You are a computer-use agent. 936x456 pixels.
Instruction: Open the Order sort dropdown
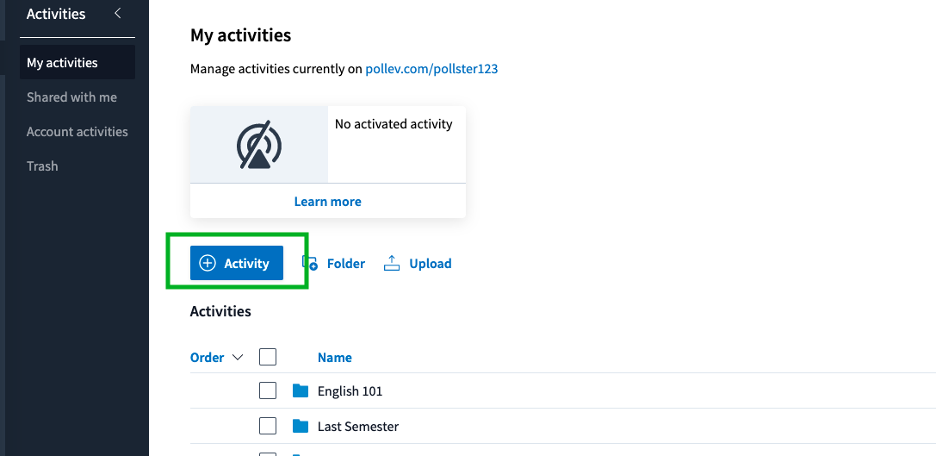click(217, 358)
